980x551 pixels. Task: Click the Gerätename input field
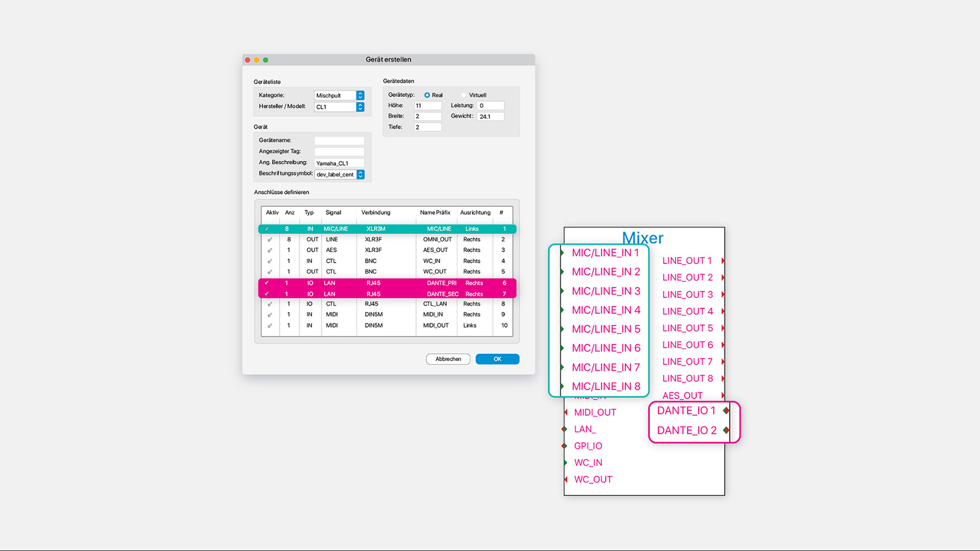339,141
